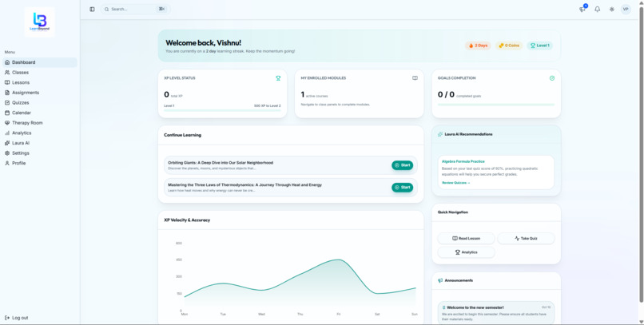The height and width of the screenshot is (325, 644).
Task: Click the Profile person icon in sidebar
Action: coord(7,163)
